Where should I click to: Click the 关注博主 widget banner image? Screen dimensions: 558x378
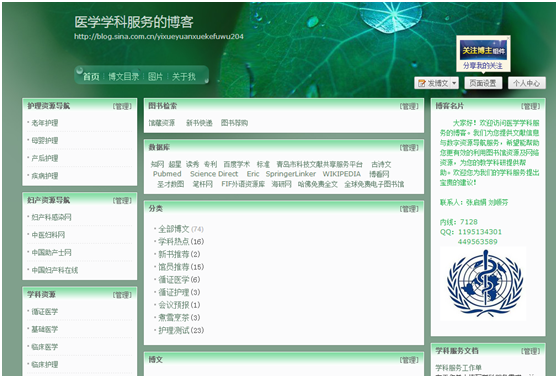pyautogui.click(x=483, y=51)
